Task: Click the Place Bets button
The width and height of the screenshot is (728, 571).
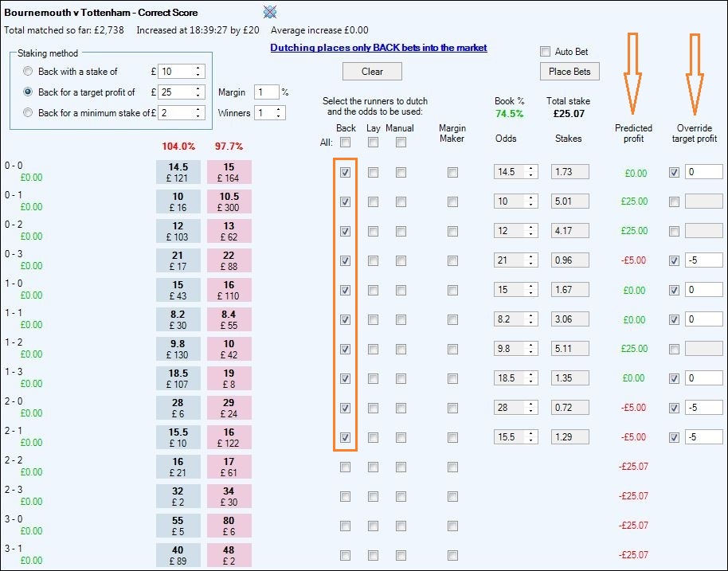Action: 569,71
